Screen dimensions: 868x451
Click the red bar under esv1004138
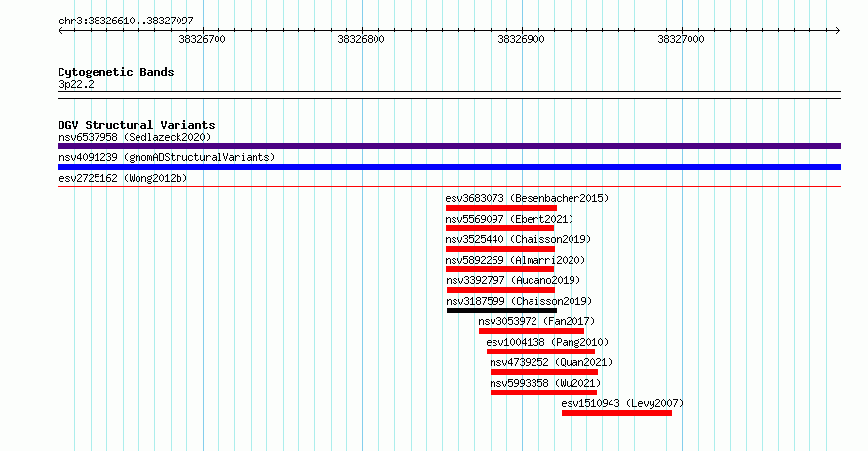coord(541,351)
